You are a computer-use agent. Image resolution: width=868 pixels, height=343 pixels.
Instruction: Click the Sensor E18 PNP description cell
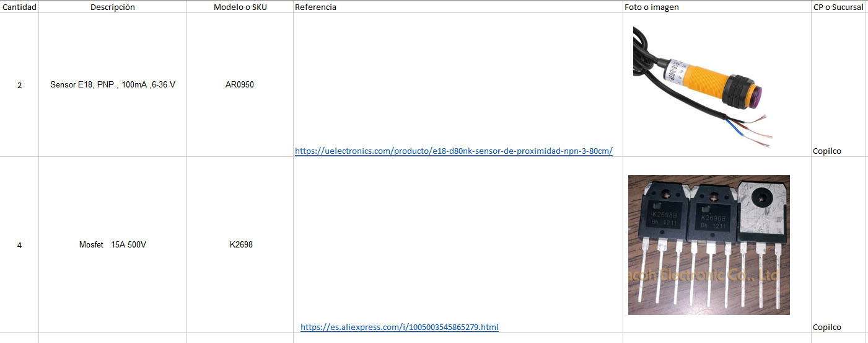pos(112,84)
